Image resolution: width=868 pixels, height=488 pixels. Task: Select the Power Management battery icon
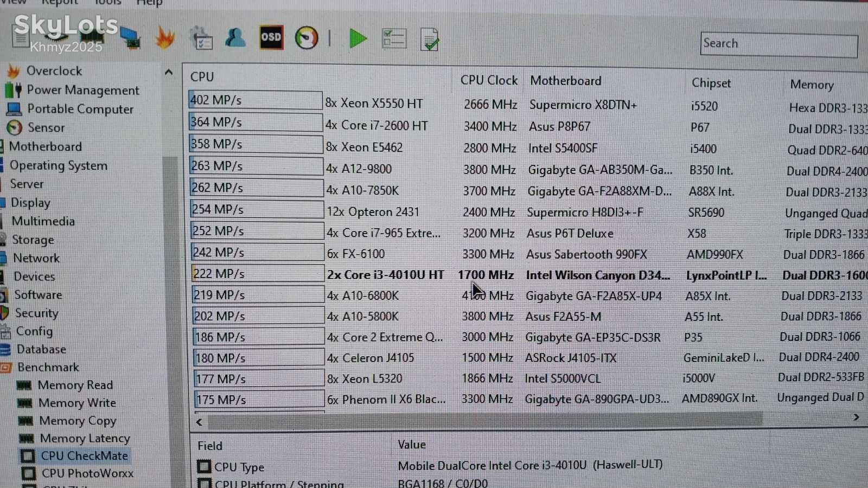pos(14,90)
